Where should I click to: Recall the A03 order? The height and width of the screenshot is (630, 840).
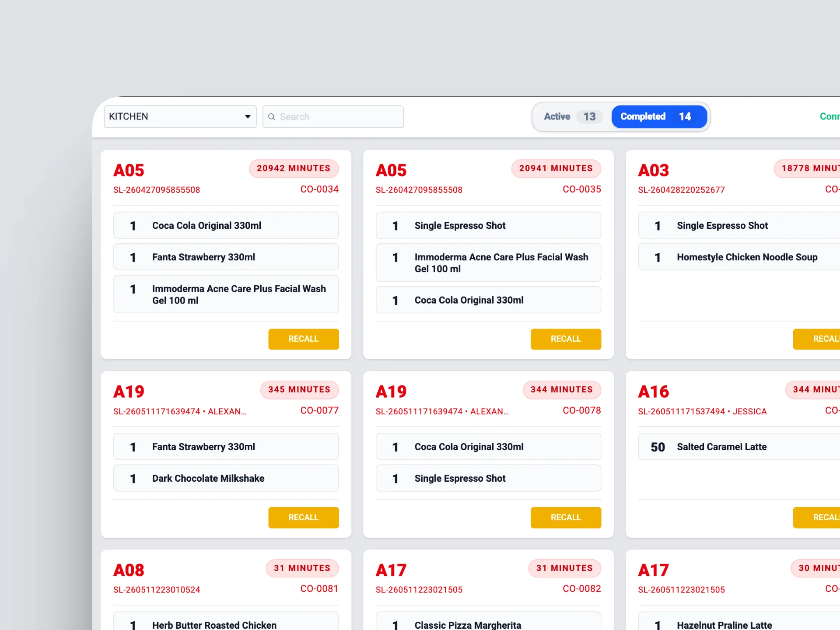point(817,339)
